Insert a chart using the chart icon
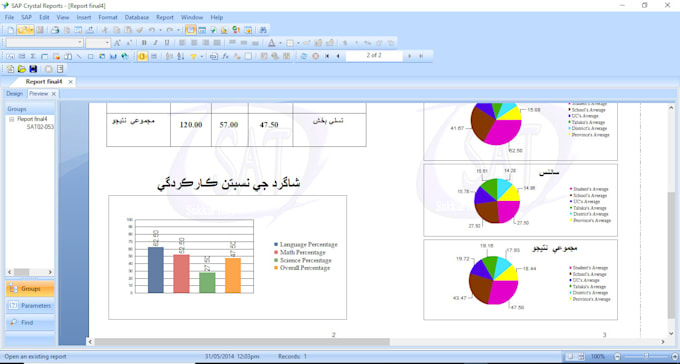680x364 pixels. [x=113, y=56]
